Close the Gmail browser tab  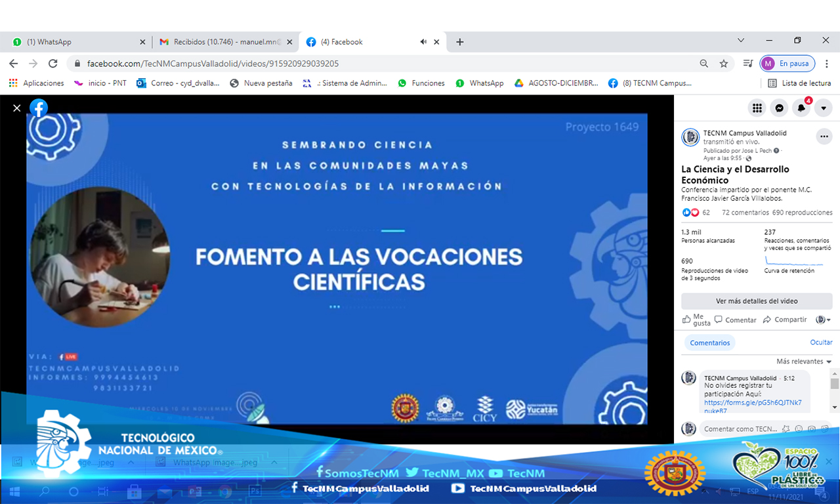[x=289, y=42]
